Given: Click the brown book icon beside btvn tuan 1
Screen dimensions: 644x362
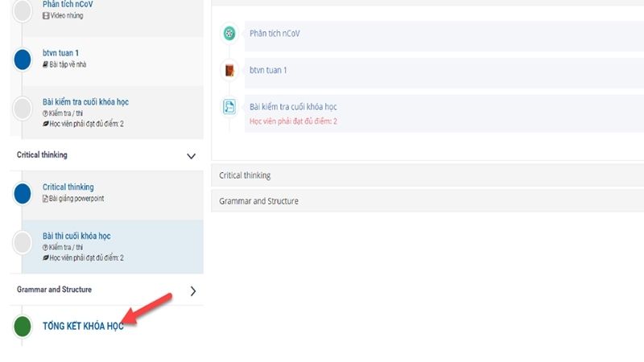Looking at the screenshot, I should 229,70.
